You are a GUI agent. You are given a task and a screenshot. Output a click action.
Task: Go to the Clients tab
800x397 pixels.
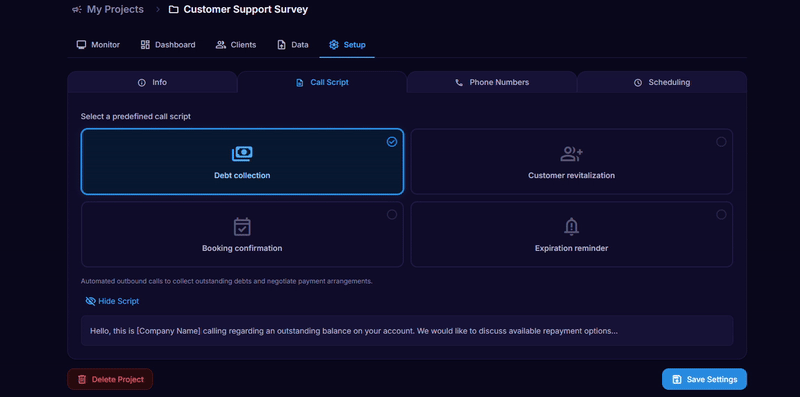(x=236, y=45)
